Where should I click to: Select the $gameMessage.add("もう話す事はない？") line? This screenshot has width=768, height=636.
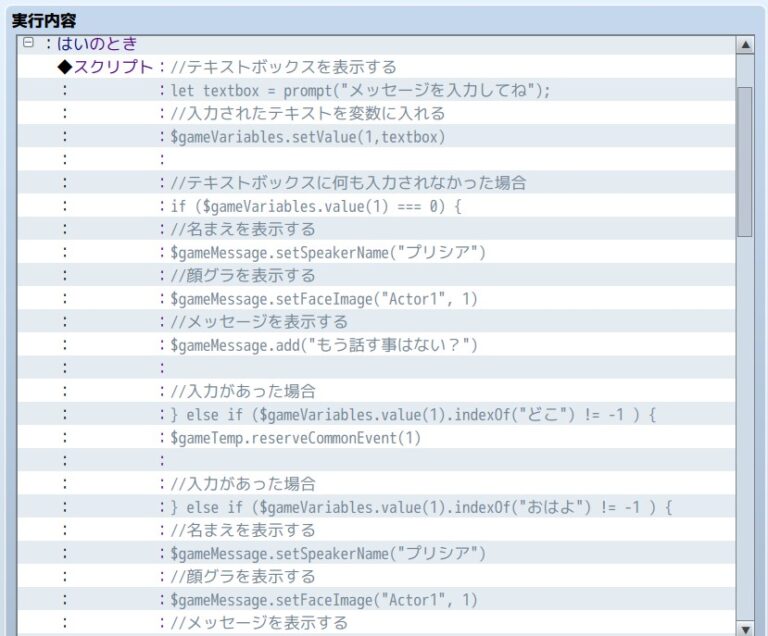click(x=324, y=345)
